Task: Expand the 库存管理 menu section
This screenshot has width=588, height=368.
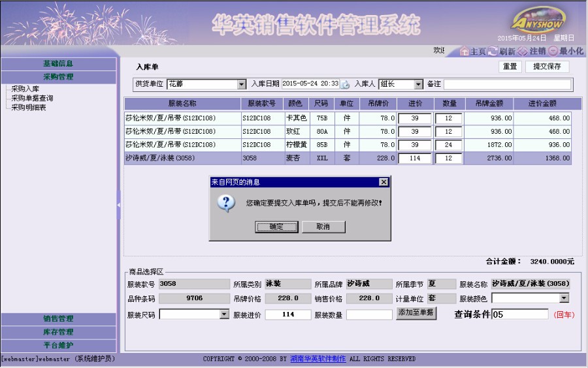Action: click(59, 332)
